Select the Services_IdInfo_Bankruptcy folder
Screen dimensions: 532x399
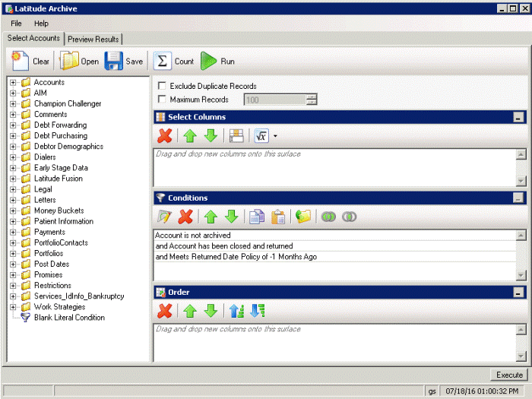tap(79, 296)
